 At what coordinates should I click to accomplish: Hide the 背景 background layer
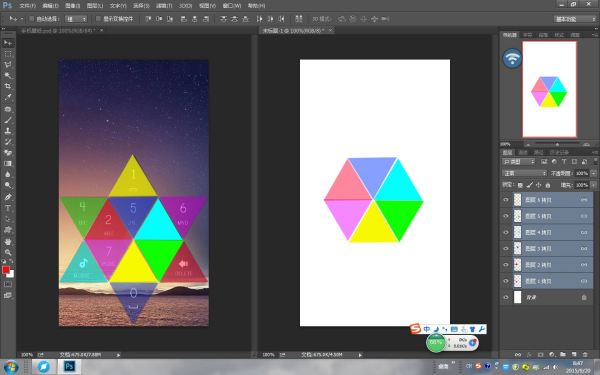point(506,297)
